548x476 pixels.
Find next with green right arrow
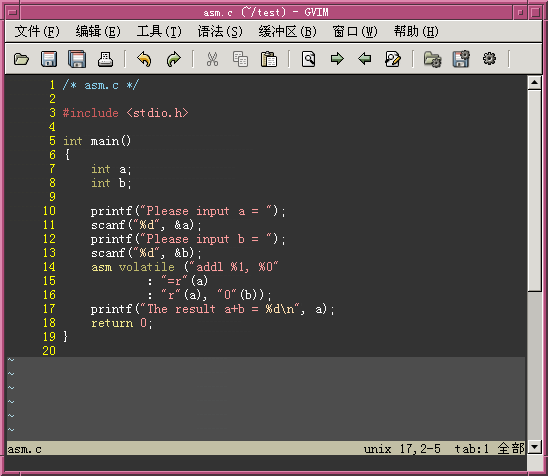337,59
